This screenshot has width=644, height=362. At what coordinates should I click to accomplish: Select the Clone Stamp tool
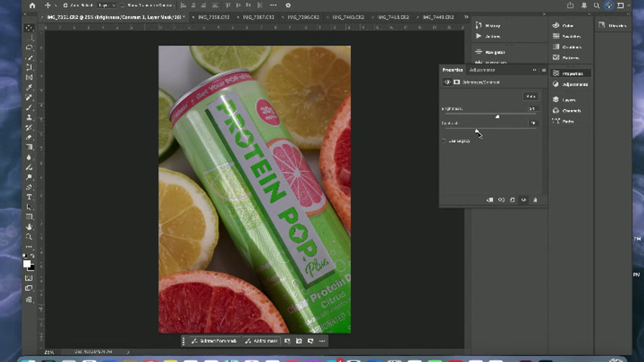click(29, 117)
